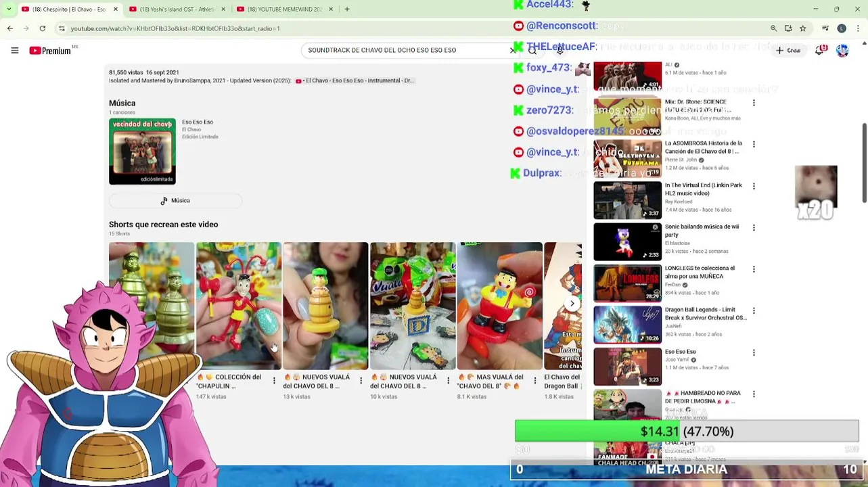868x487 pixels.
Task: Click the Música button
Action: [x=175, y=201]
